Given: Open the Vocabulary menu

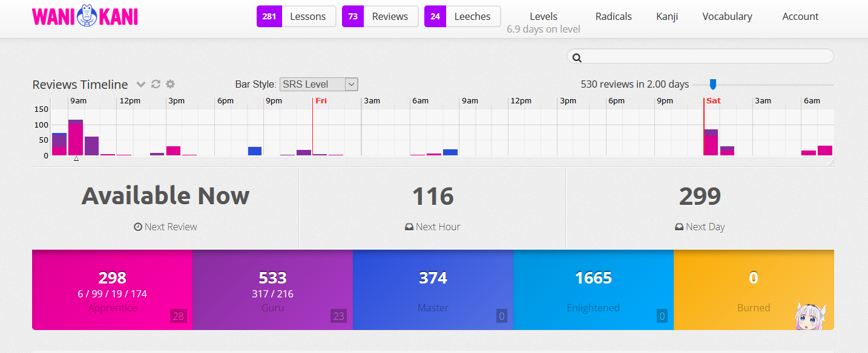Looking at the screenshot, I should [727, 16].
